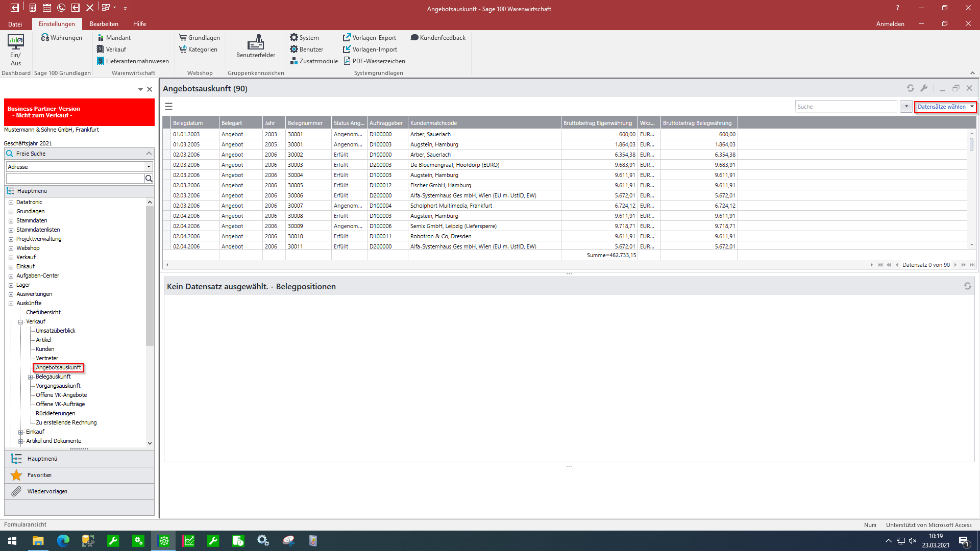Open Microsoft Edge from taskbar
Image resolution: width=980 pixels, height=551 pixels.
(x=63, y=541)
